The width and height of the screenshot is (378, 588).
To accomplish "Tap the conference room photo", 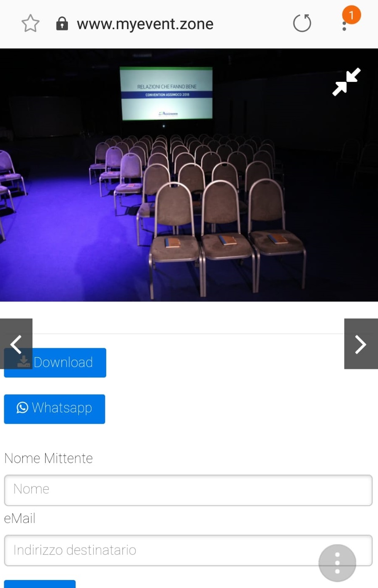I will pyautogui.click(x=189, y=175).
